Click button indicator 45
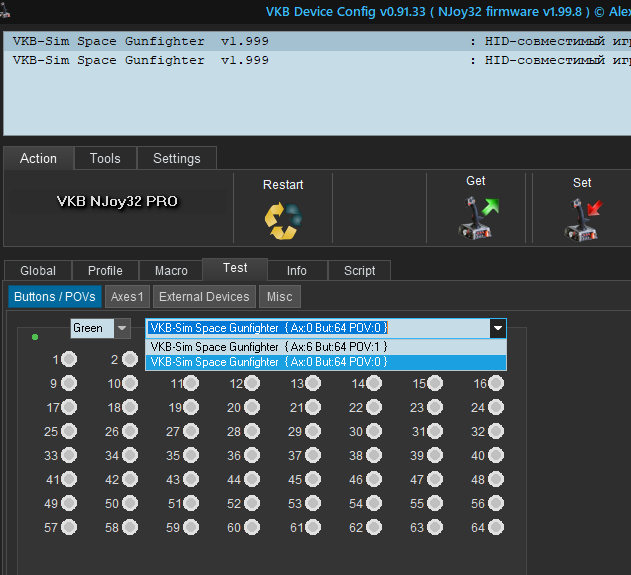Image resolution: width=631 pixels, height=575 pixels. tap(313, 479)
